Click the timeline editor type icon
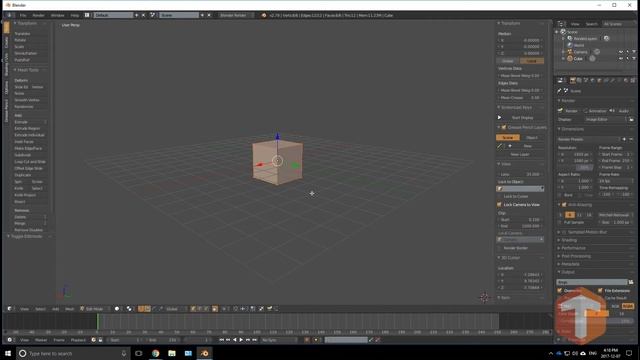Screen dimensions: 640x360 point(10,340)
